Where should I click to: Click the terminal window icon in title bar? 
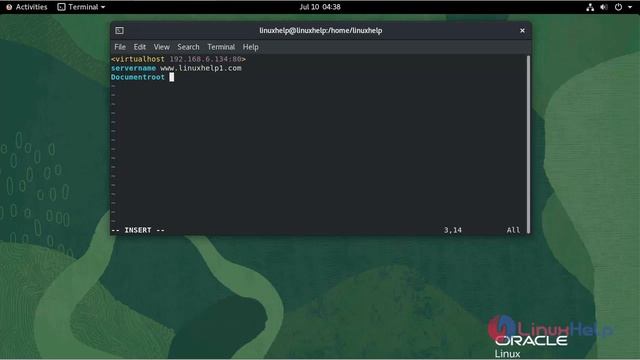pyautogui.click(x=119, y=31)
